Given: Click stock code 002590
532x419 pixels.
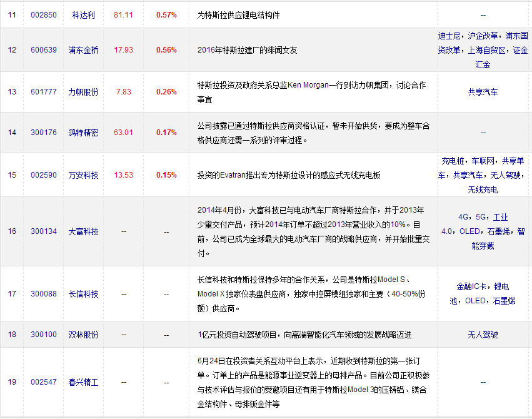Looking at the screenshot, I should coord(43,175).
